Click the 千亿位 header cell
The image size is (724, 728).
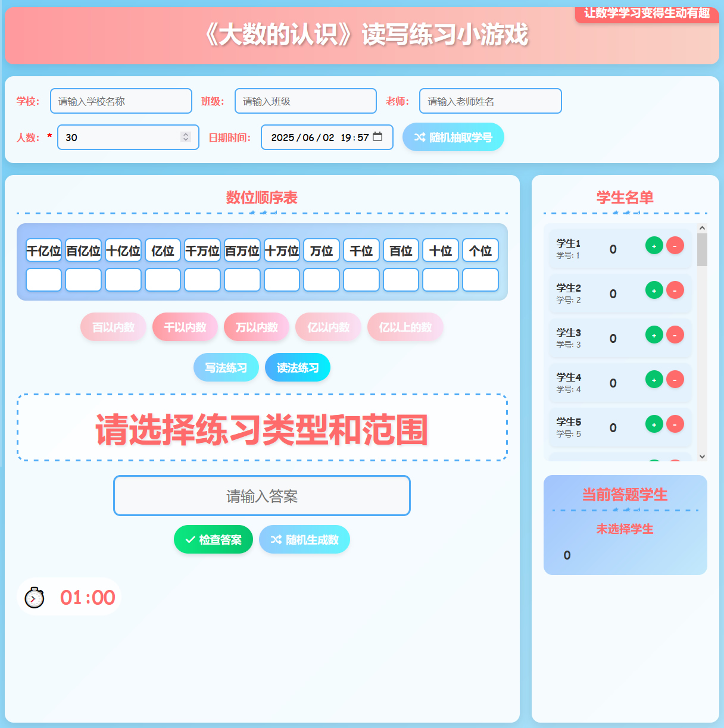click(x=43, y=251)
